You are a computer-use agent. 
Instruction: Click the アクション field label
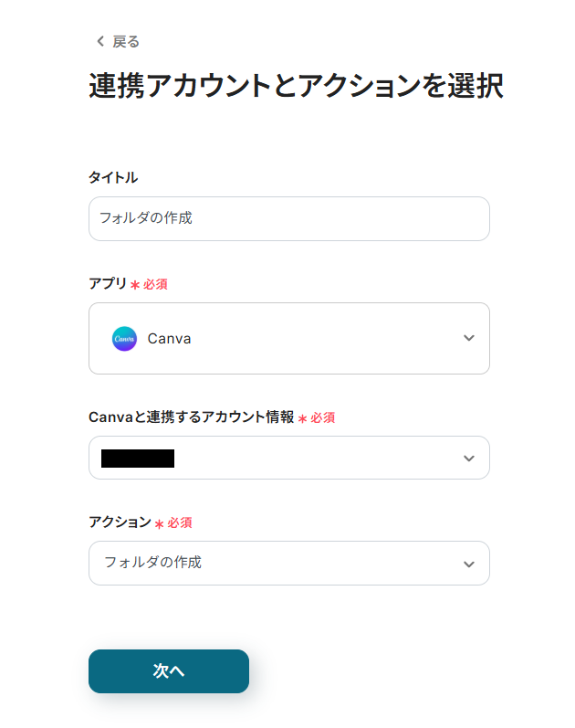point(120,522)
